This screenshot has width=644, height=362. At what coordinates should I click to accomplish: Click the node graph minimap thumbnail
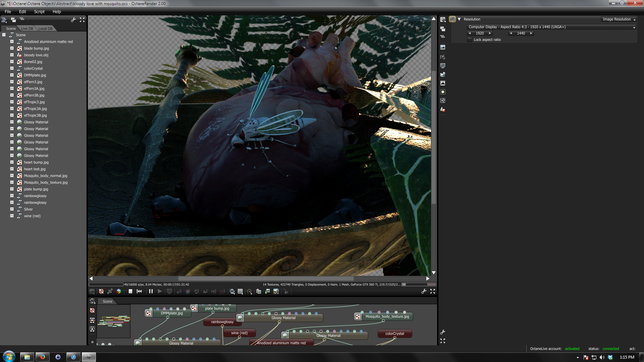point(113,321)
